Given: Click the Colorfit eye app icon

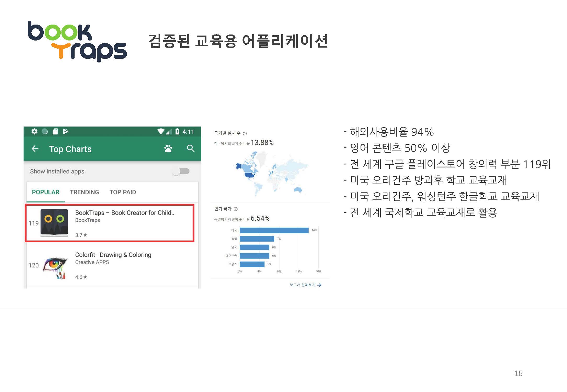Looking at the screenshot, I should 55,268.
